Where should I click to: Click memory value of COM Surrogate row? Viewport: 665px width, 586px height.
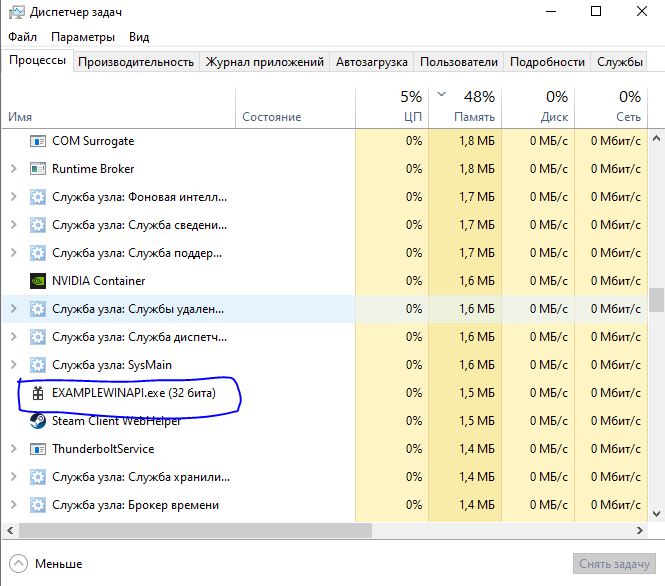[477, 141]
